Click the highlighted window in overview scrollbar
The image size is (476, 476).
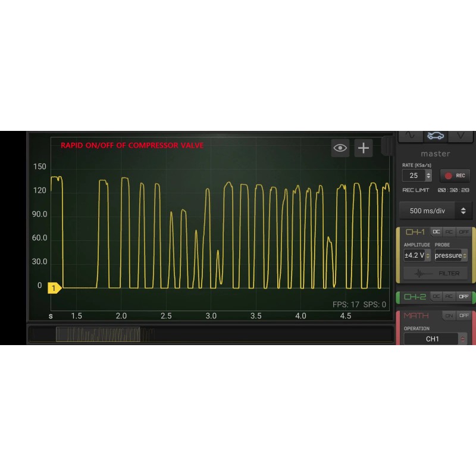point(98,334)
